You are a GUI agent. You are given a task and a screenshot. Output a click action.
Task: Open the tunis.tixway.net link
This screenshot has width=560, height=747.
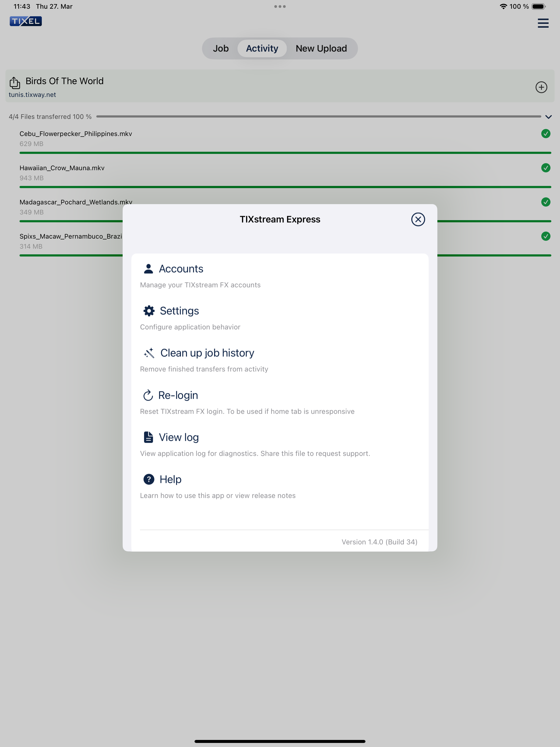point(32,95)
